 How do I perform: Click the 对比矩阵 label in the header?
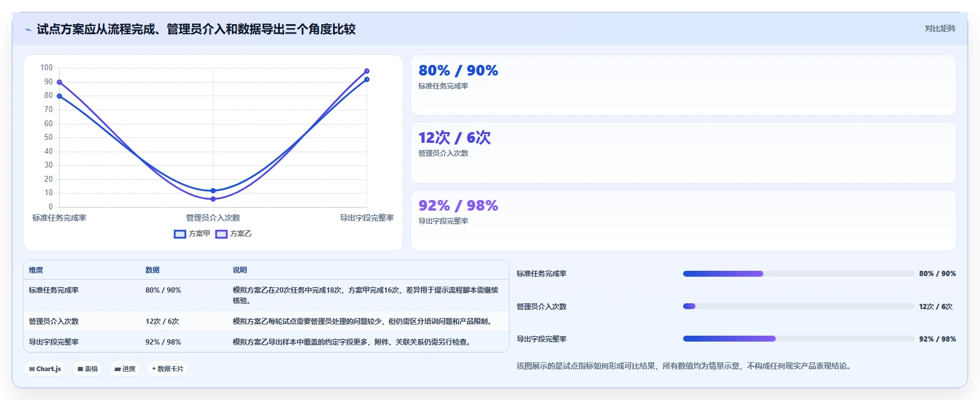click(x=940, y=28)
